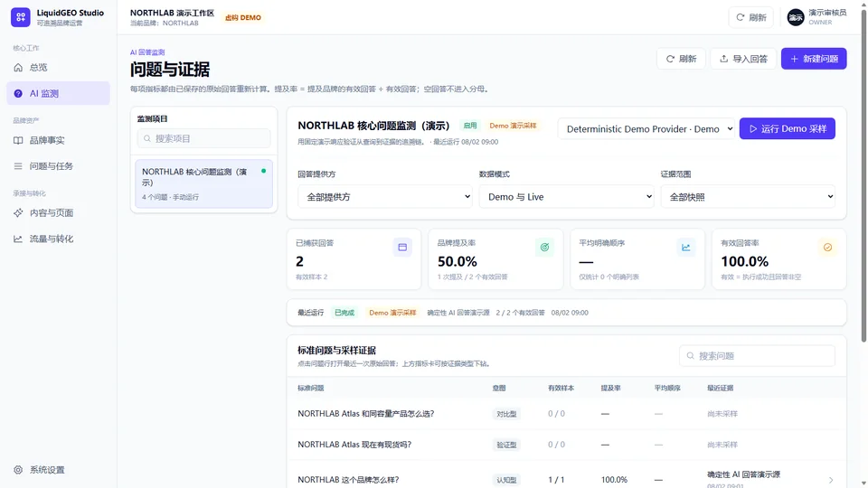Image resolution: width=868 pixels, height=488 pixels.
Task: Select the AI 监测 question mark icon
Action: [18, 93]
